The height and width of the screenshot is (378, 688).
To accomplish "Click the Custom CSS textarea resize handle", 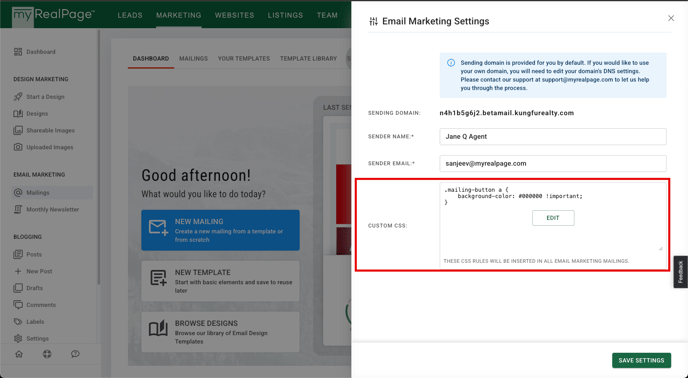I will (x=660, y=248).
